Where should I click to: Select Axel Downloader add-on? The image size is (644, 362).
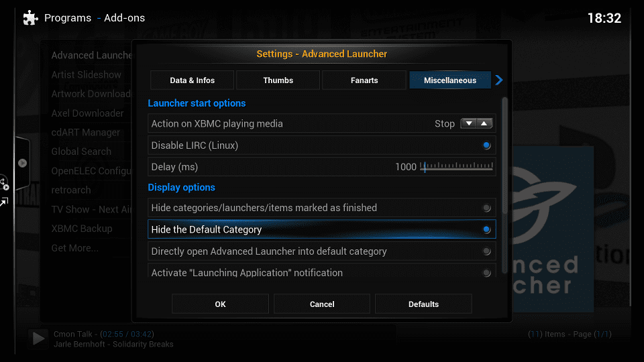87,113
